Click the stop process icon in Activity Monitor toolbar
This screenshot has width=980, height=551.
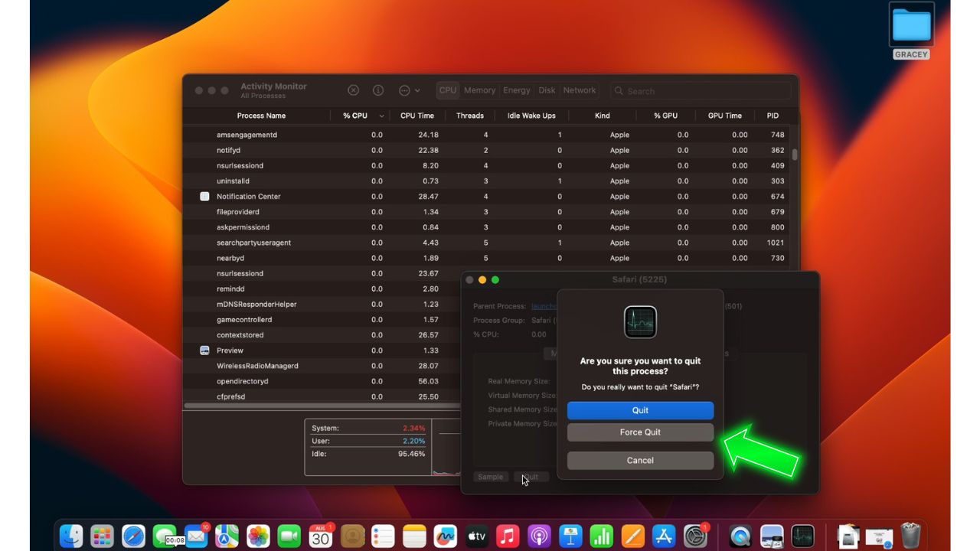point(353,90)
